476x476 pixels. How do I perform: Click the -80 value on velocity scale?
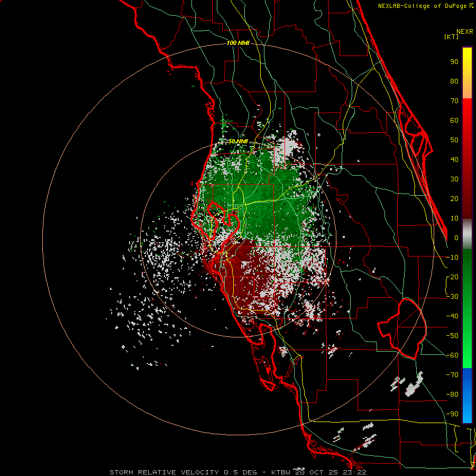[x=452, y=395]
